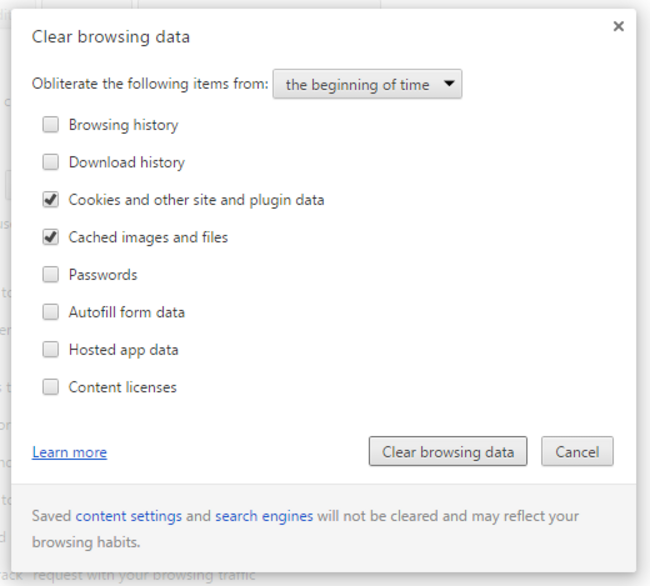Screen dimensions: 650x586
Task: Select the Autofill form data checkbox
Action: tap(51, 312)
